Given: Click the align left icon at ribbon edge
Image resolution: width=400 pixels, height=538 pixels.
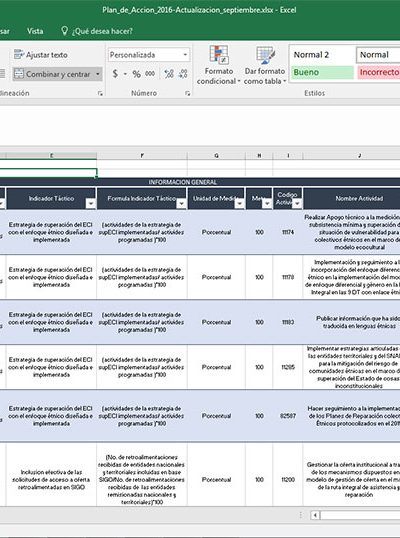Looking at the screenshot, I should 2,74.
